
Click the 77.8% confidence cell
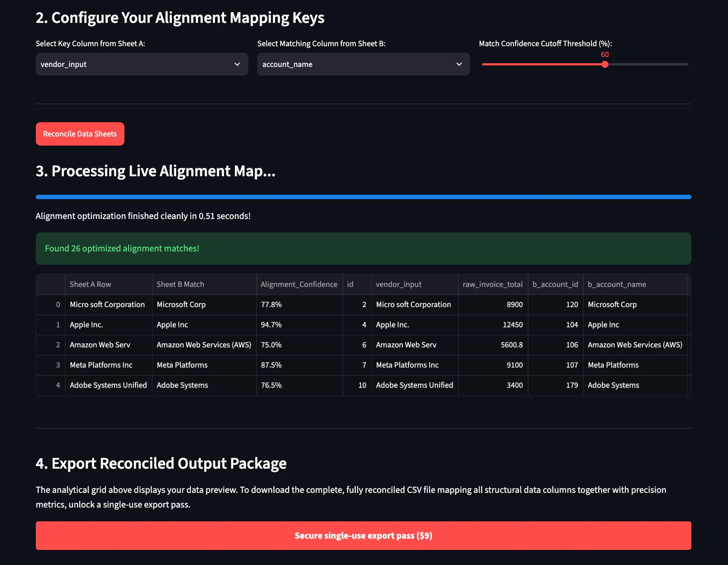click(x=299, y=305)
